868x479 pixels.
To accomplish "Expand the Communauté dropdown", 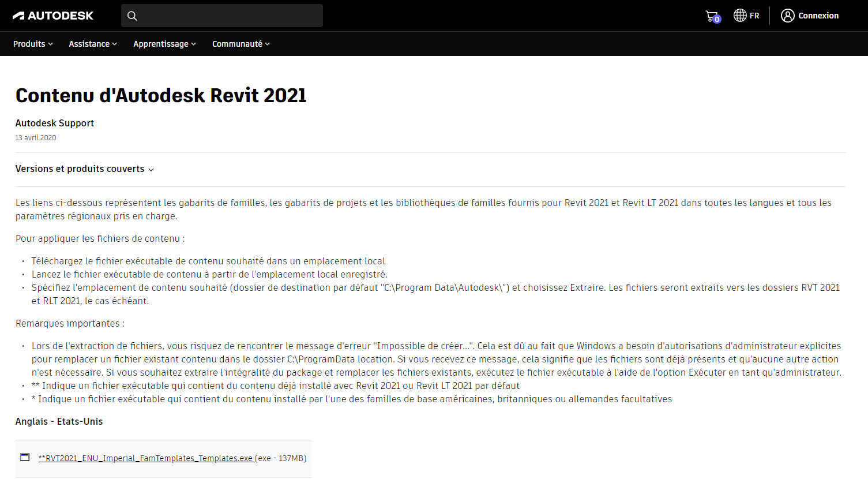I will pyautogui.click(x=238, y=44).
